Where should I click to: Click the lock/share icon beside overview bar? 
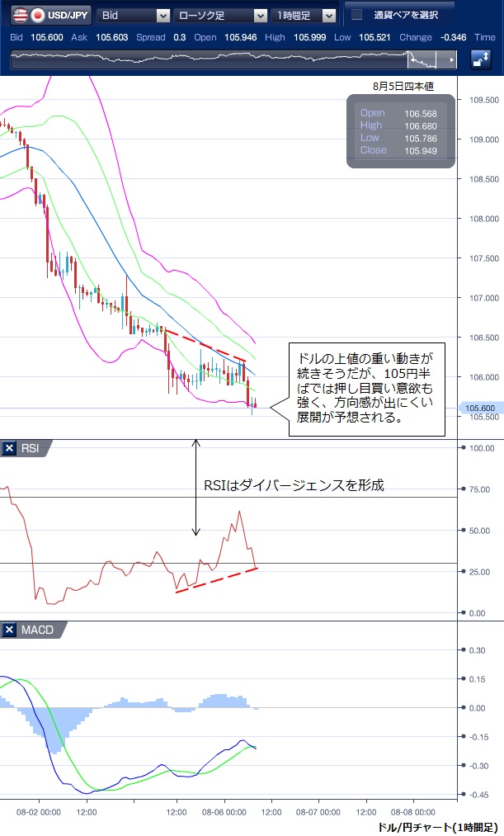(x=480, y=59)
